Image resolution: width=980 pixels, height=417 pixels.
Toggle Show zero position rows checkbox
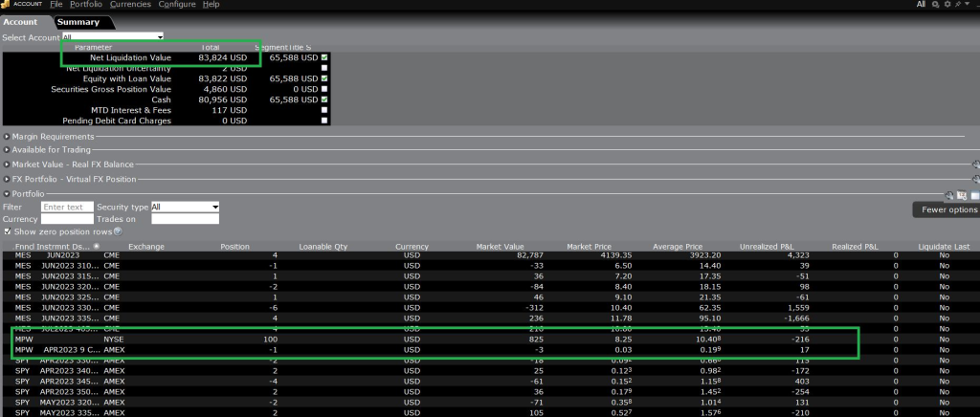point(8,231)
